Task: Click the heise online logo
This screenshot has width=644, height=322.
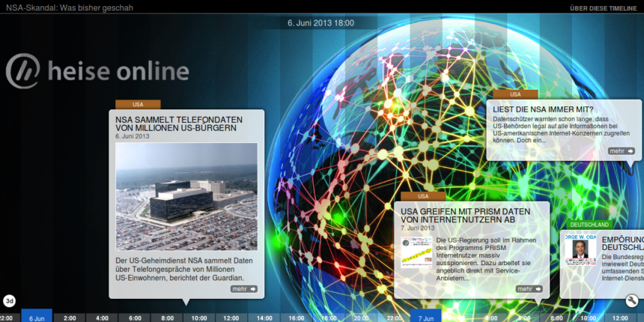Action: 97,71
